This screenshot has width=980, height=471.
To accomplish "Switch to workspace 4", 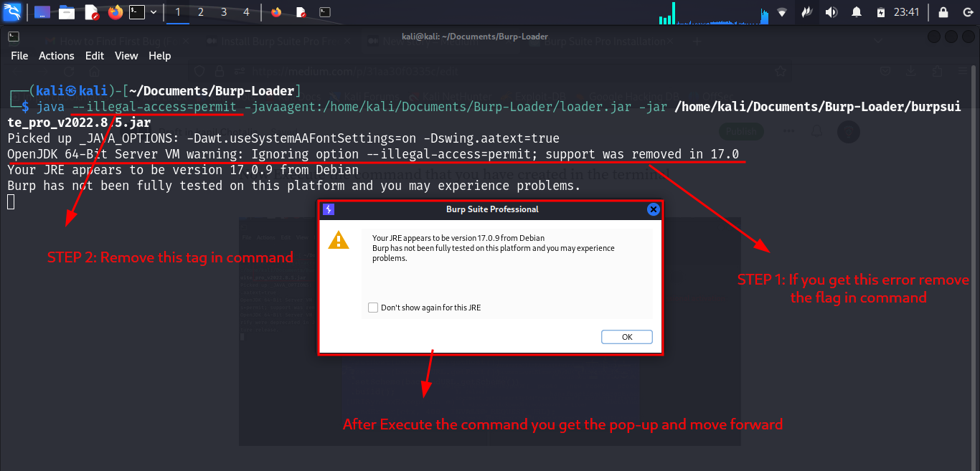I will pos(247,12).
